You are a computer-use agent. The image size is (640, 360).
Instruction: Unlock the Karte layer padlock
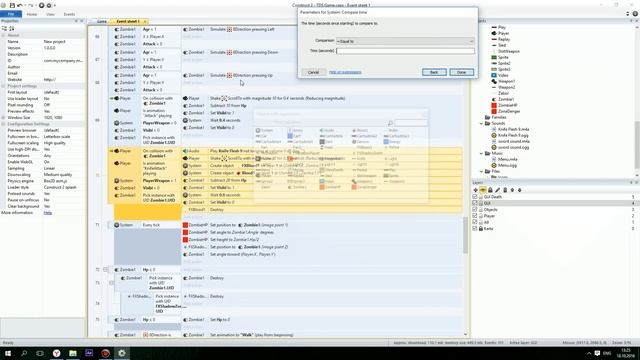click(481, 229)
